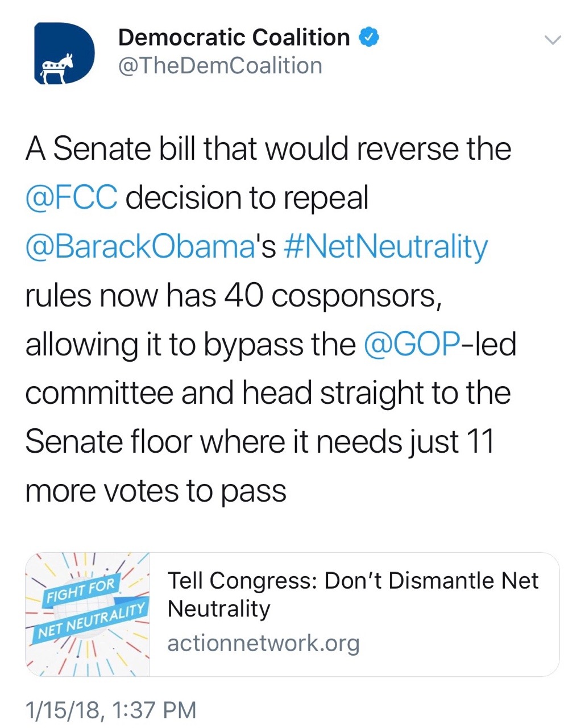Click the "more votes to pass" line
The width and height of the screenshot is (585, 728).
[155, 491]
